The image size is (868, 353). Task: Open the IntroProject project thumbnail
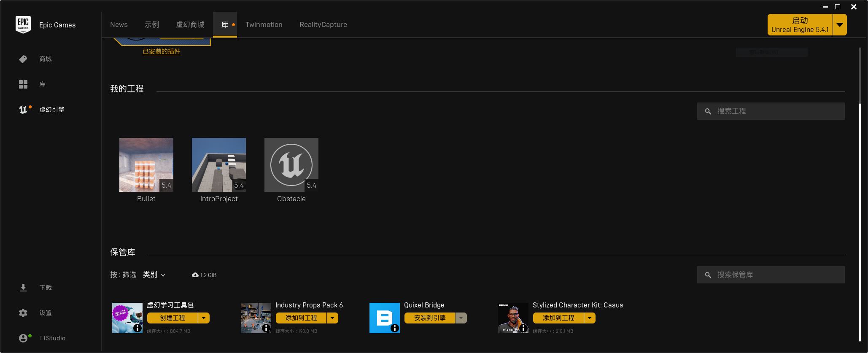click(x=219, y=165)
